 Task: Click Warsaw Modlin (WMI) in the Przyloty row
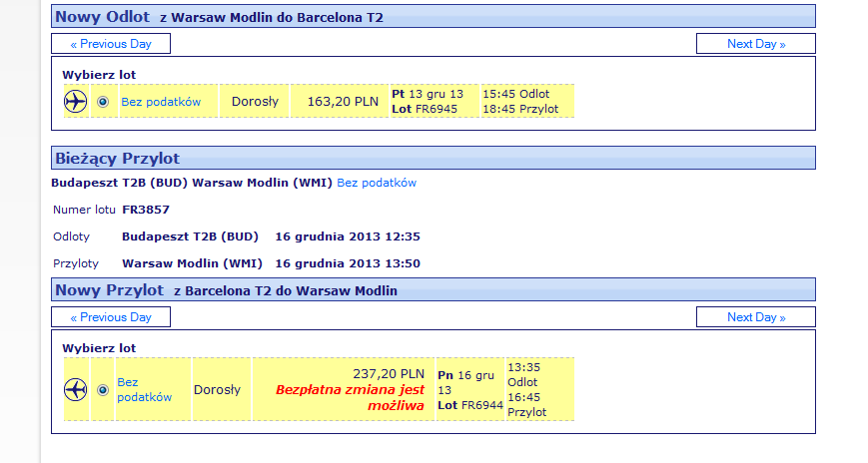tap(192, 263)
